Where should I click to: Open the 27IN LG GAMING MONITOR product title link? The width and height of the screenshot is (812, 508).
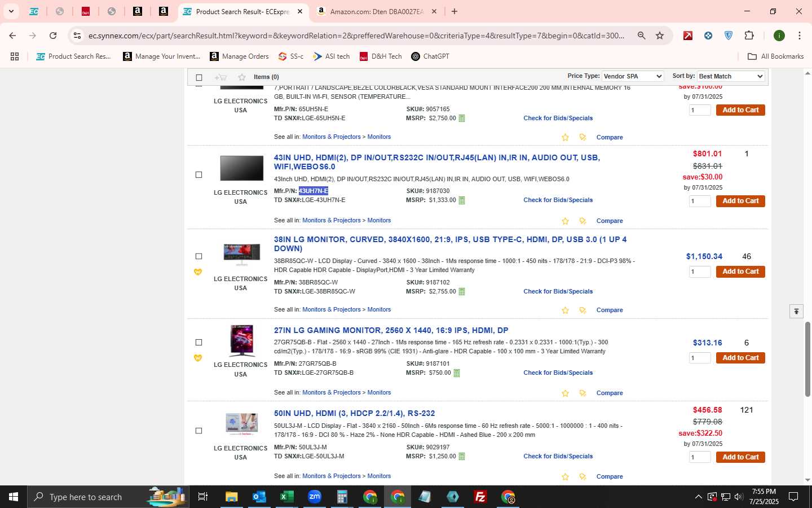pos(391,330)
